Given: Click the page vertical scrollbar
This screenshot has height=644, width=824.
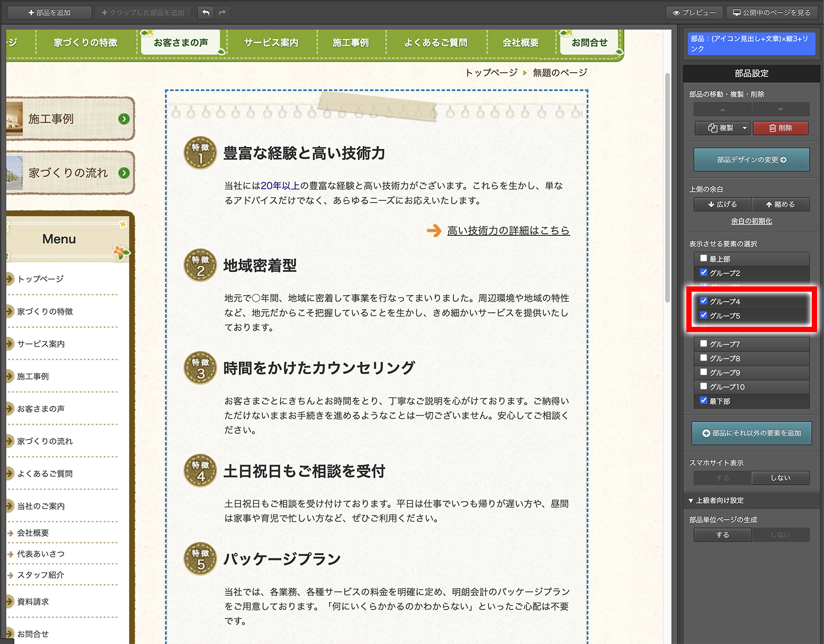Looking at the screenshot, I should 667,186.
